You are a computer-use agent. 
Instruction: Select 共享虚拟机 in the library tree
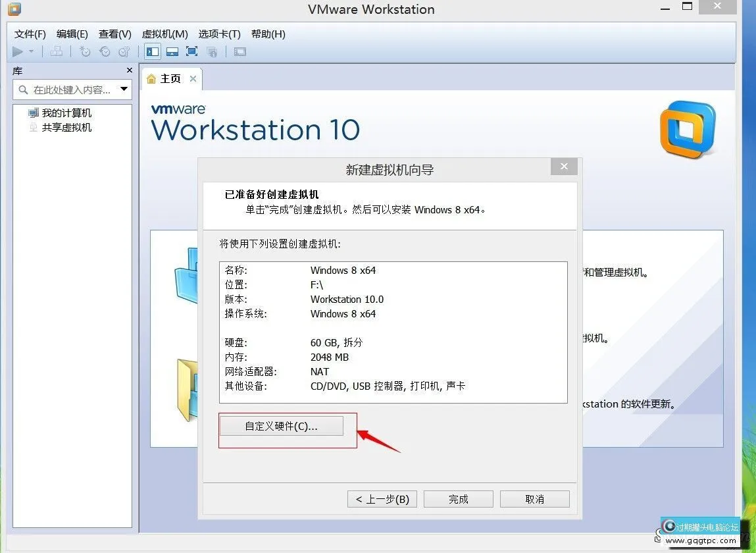pyautogui.click(x=66, y=128)
